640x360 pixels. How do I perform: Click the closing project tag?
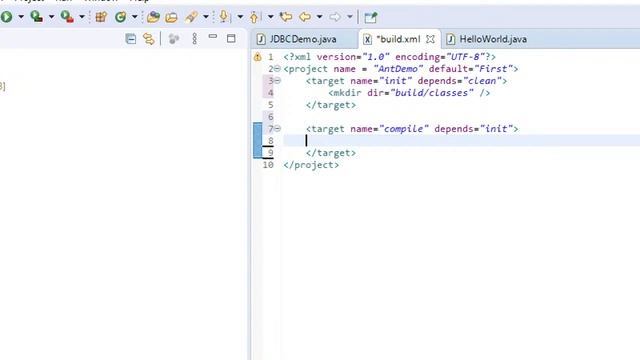(311, 165)
